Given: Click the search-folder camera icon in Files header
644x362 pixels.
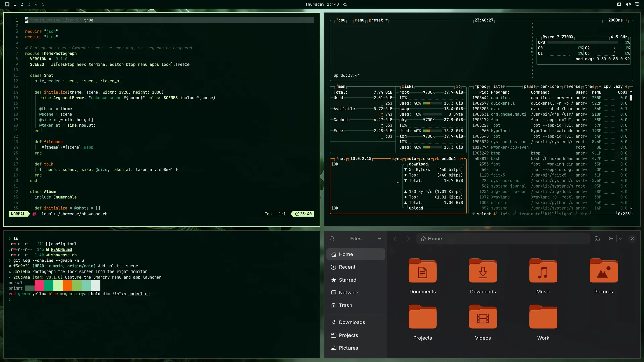Looking at the screenshot, I should coord(598,239).
